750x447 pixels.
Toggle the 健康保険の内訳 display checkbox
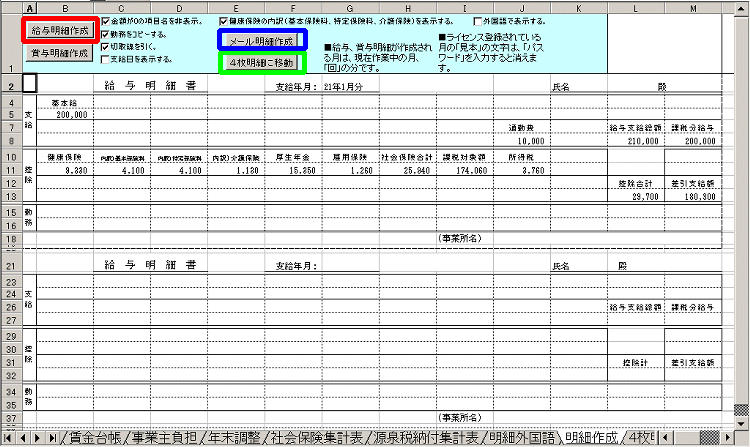224,20
